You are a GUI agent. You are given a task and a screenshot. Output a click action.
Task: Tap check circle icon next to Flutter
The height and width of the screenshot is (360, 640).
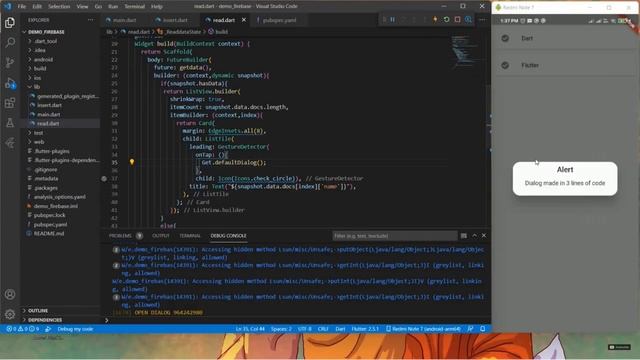pos(505,65)
